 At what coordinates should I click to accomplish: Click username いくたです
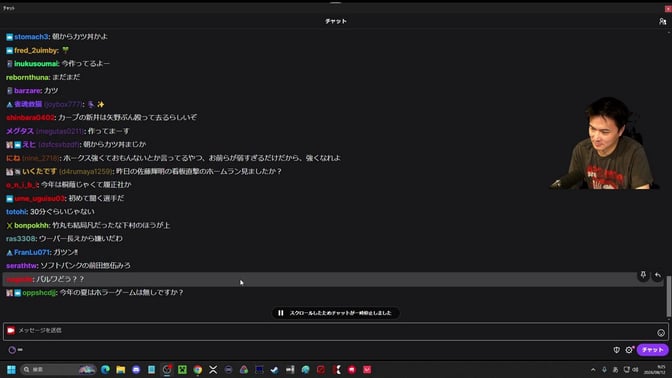tap(39, 171)
